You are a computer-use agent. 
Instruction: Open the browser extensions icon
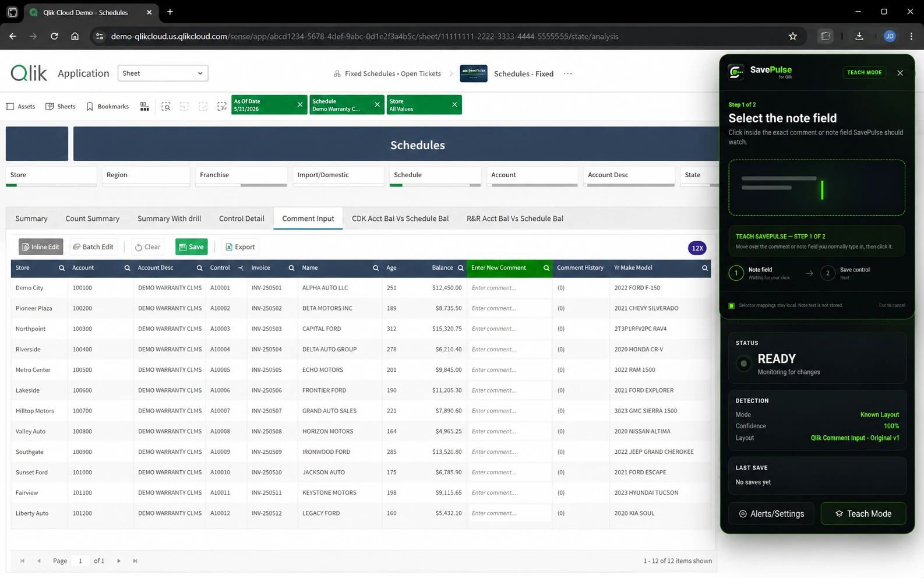826,36
